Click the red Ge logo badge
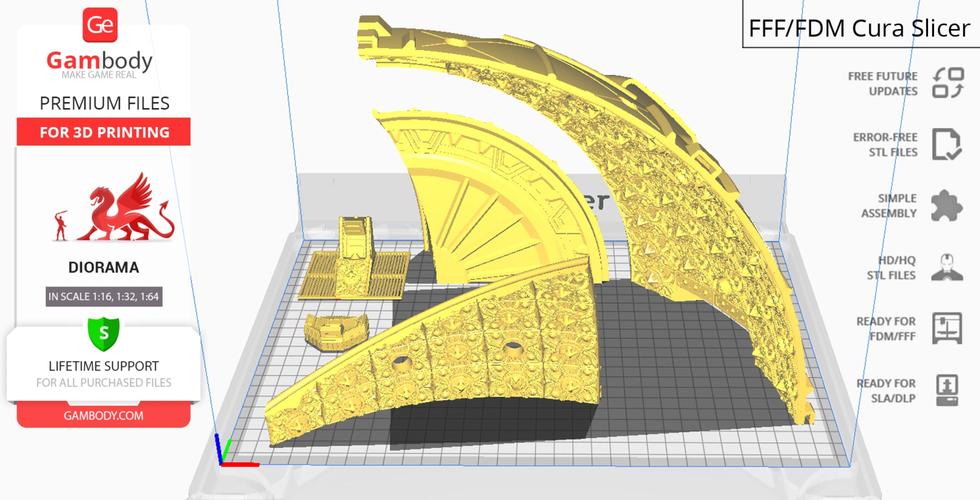The height and width of the screenshot is (500, 980). tap(100, 25)
